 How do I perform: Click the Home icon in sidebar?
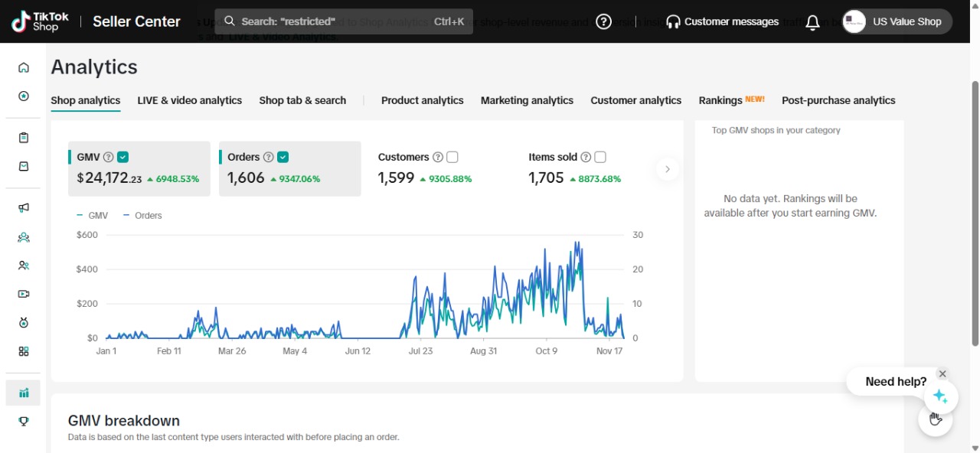tap(24, 67)
